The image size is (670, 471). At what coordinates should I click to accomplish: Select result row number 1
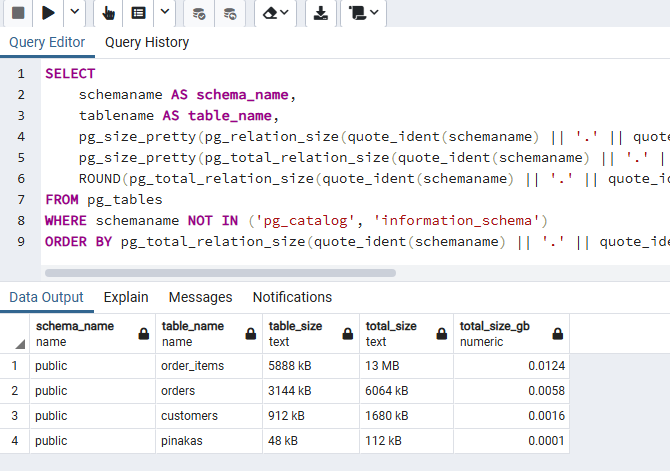point(15,366)
